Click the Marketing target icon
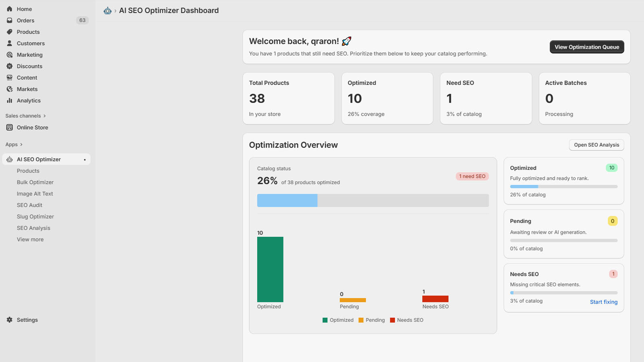This screenshot has width=644, height=362. coord(10,55)
